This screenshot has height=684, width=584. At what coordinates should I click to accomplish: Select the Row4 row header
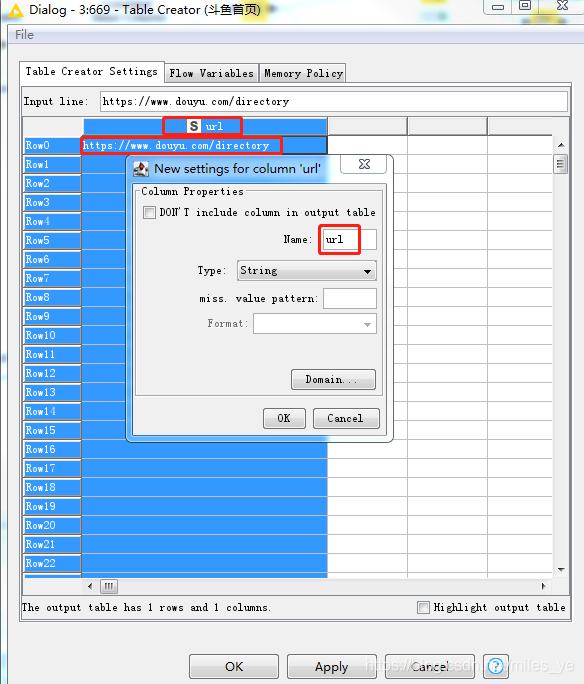tap(52, 221)
